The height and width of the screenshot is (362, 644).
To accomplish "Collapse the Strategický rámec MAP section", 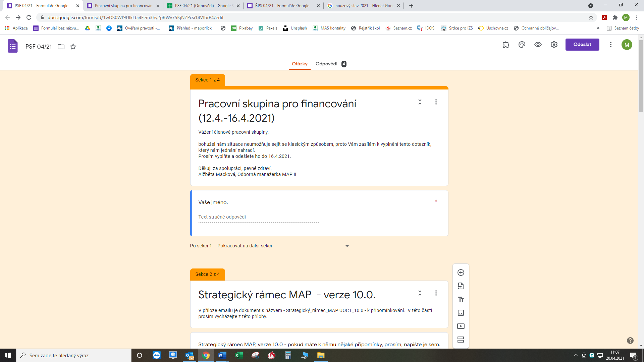I will point(420,293).
